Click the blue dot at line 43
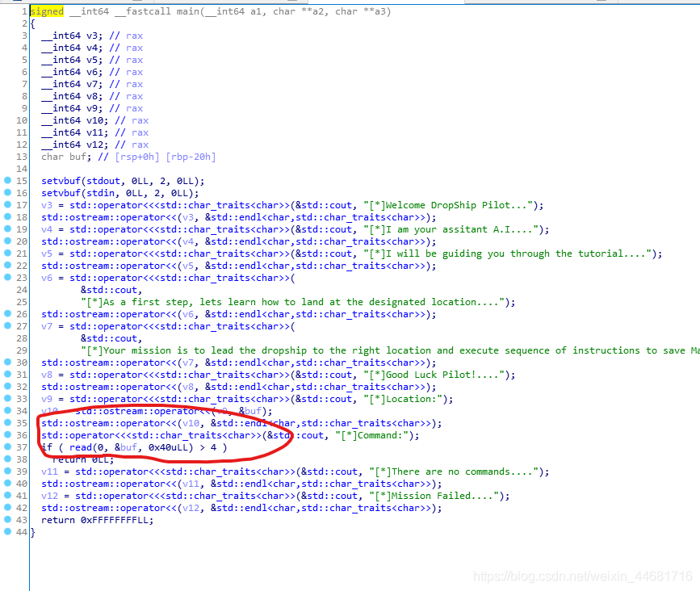Screen dimensions: 700x591 pyautogui.click(x=7, y=519)
